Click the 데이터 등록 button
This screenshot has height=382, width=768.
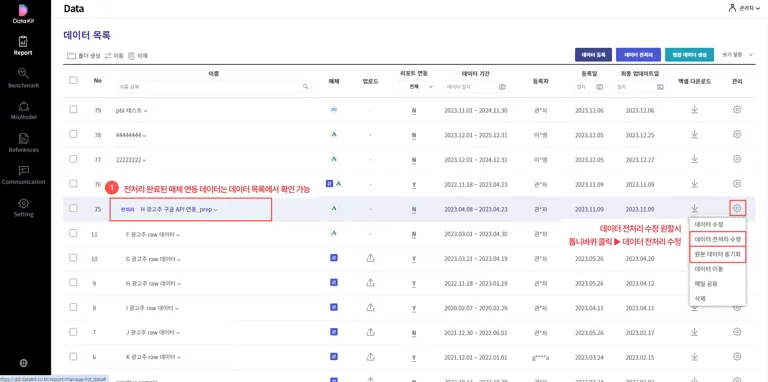coord(593,55)
